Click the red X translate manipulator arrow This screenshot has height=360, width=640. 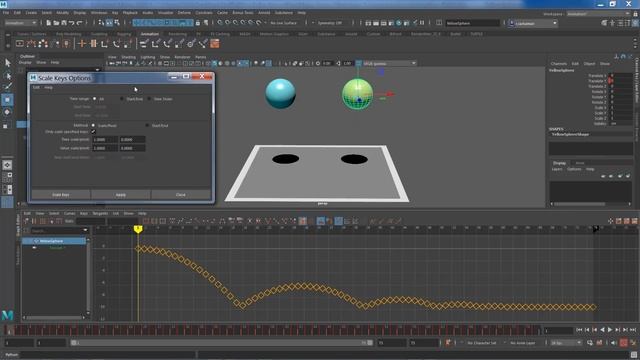pyautogui.click(x=390, y=94)
